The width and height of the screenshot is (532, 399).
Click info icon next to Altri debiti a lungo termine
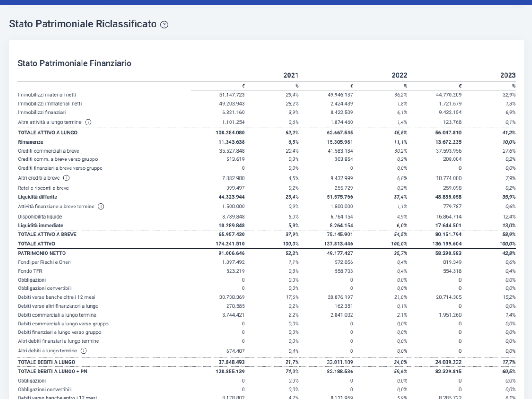click(x=83, y=351)
